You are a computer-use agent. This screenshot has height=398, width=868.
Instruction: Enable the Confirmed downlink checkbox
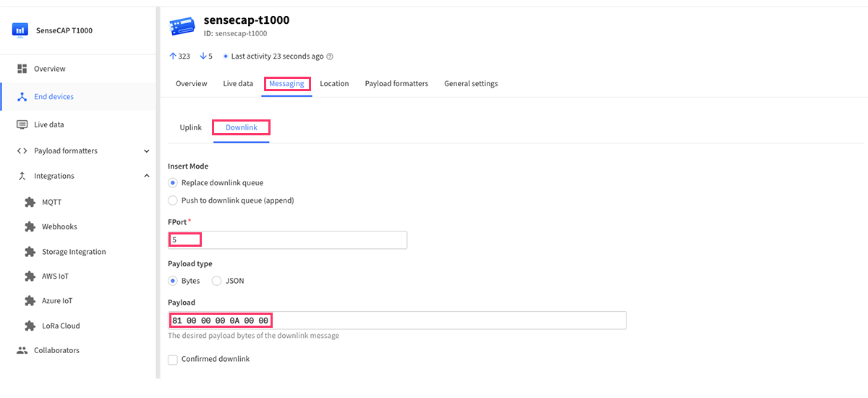pos(172,360)
